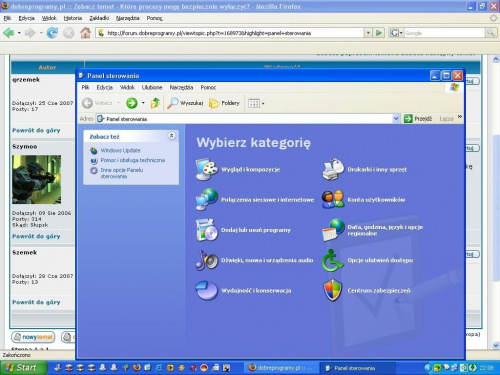Click Firefox Back arrow button
This screenshot has width=500, height=375.
[9, 33]
